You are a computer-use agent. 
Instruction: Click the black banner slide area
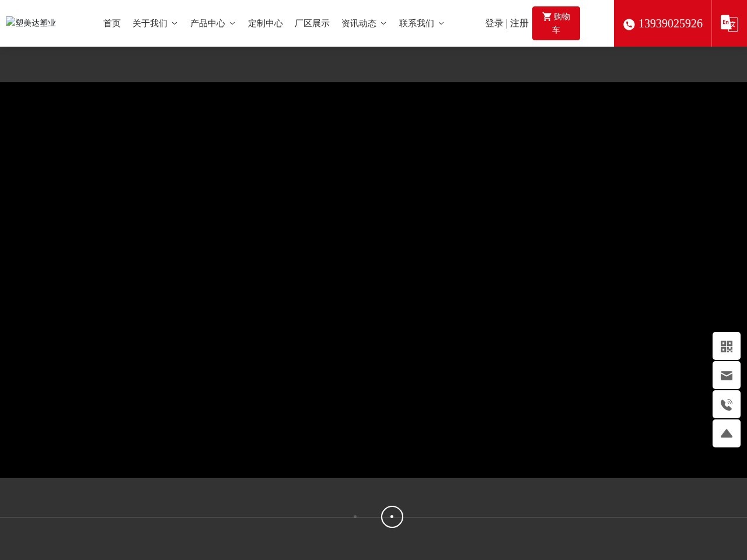[373, 280]
